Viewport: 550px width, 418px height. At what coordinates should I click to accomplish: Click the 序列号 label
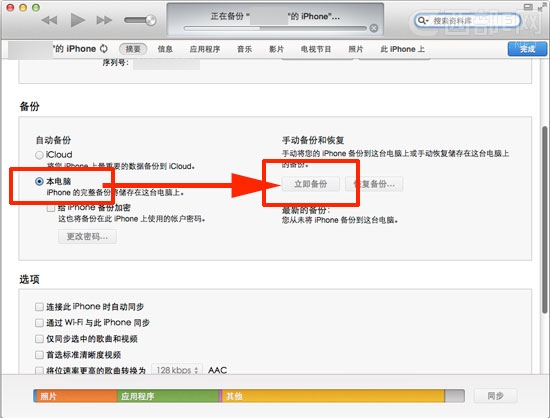click(115, 63)
